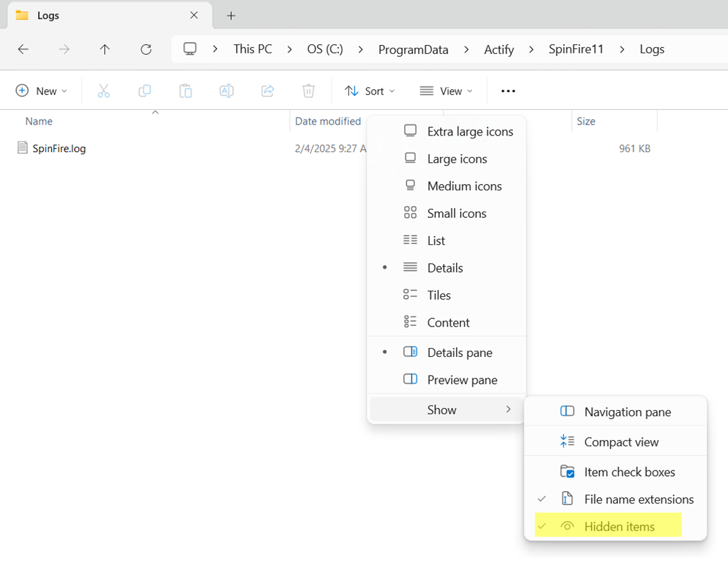
Task: Open a new tab with plus button
Action: [x=231, y=15]
